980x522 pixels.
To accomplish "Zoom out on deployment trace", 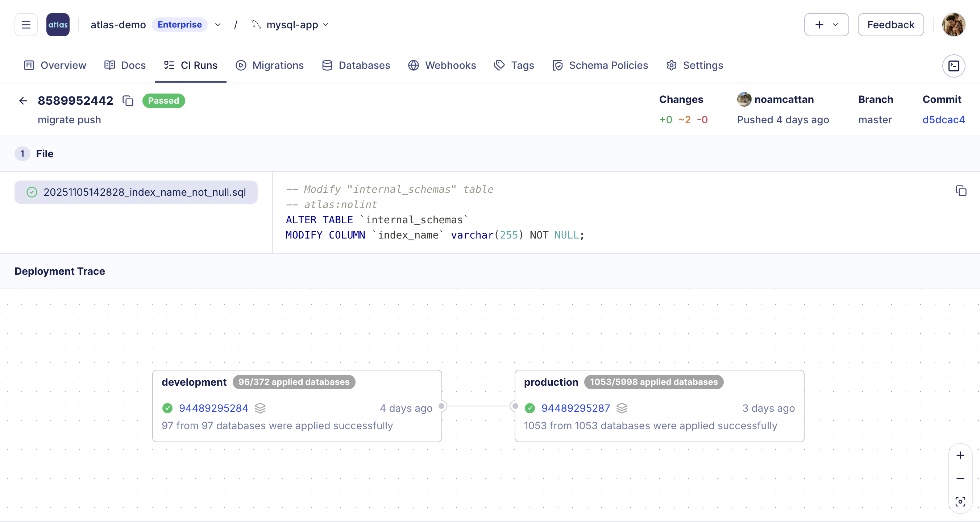I will click(960, 478).
